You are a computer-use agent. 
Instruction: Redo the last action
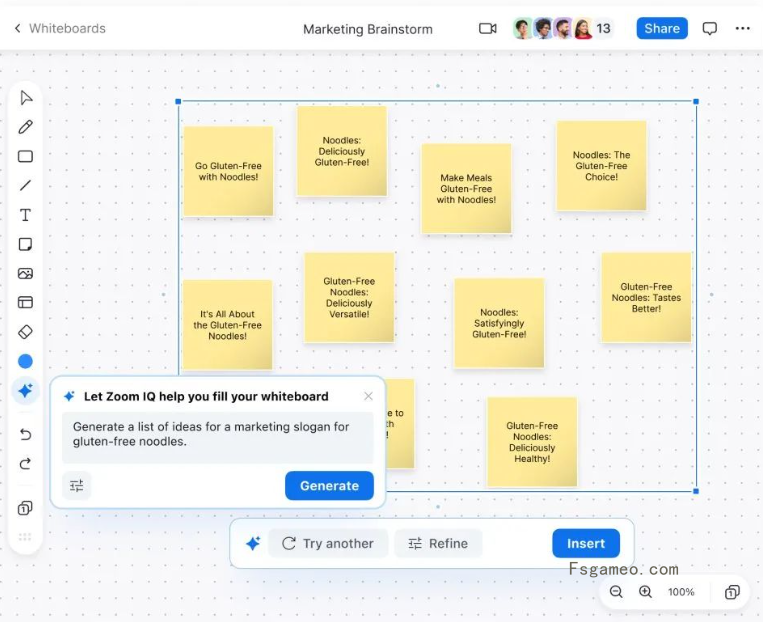point(25,463)
